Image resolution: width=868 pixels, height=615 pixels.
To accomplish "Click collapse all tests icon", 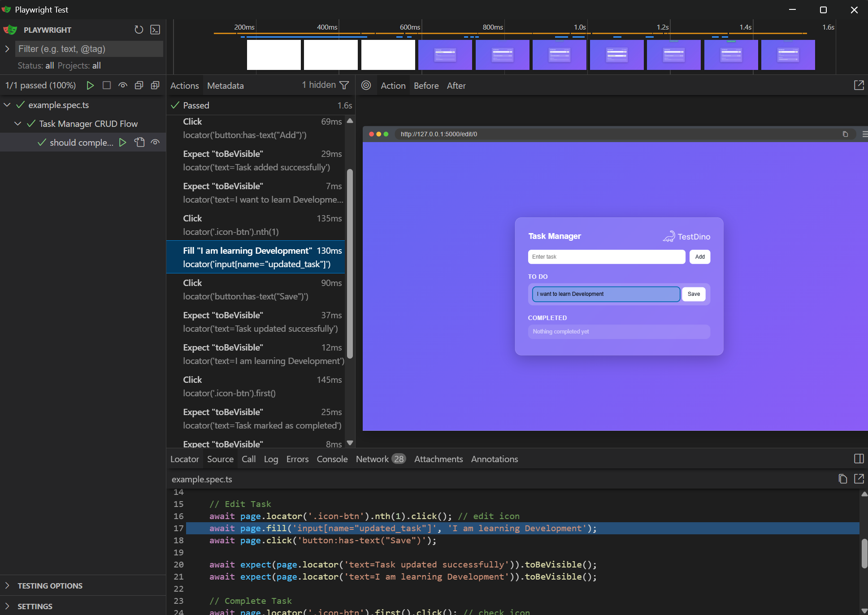I will pos(139,85).
